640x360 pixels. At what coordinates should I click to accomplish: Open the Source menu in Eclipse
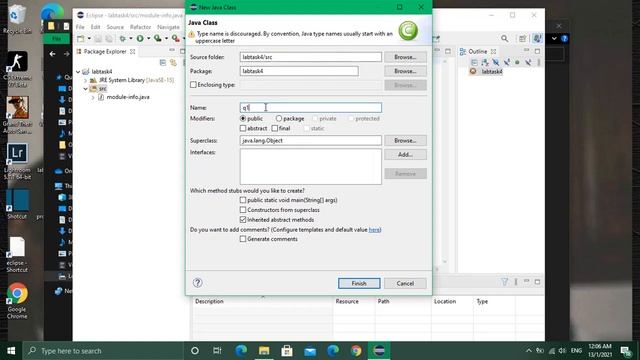tap(115, 27)
